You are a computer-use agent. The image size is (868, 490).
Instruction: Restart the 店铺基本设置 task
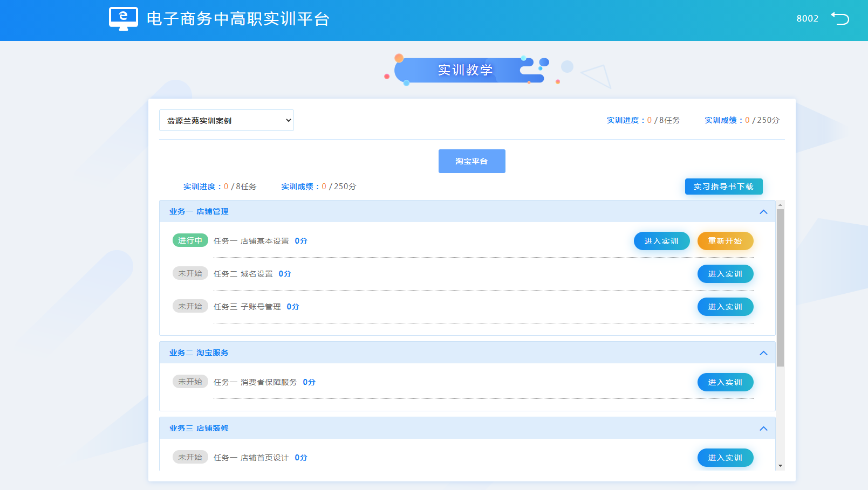725,241
